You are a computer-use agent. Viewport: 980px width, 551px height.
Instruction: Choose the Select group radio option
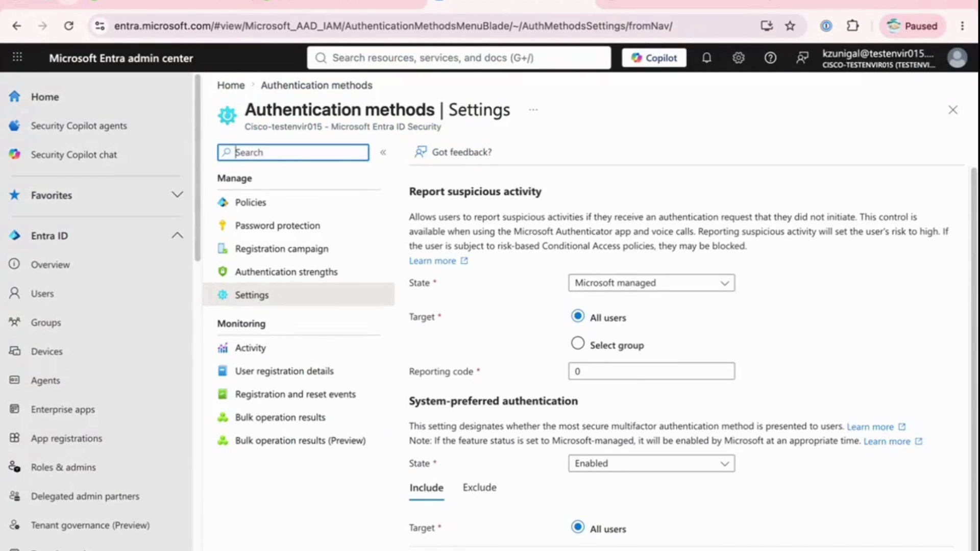pos(577,343)
